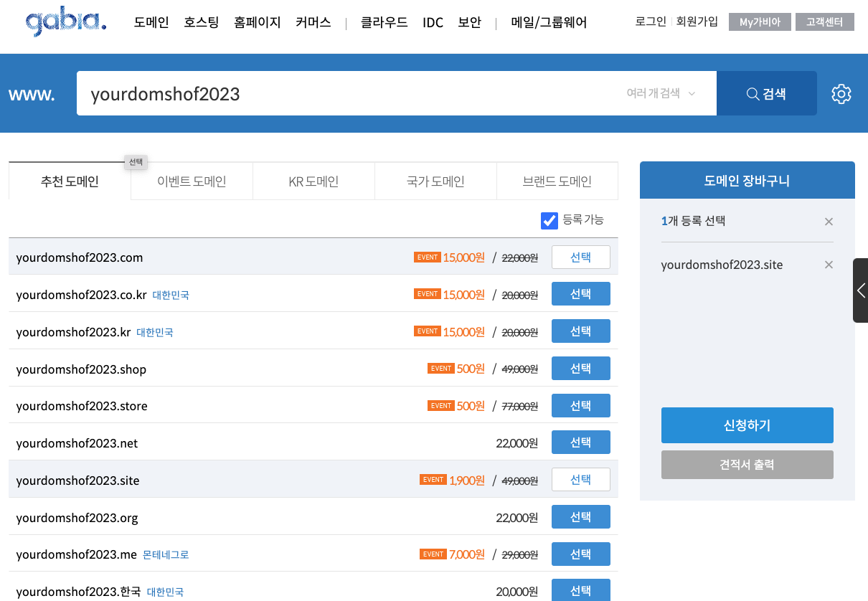
Task: Click the www. prefix label
Action: (32, 94)
